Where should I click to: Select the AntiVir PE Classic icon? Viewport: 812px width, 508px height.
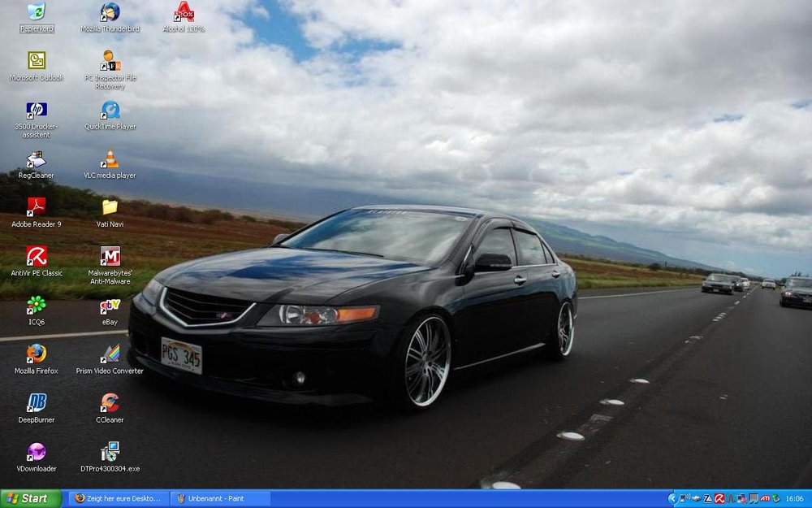37,256
